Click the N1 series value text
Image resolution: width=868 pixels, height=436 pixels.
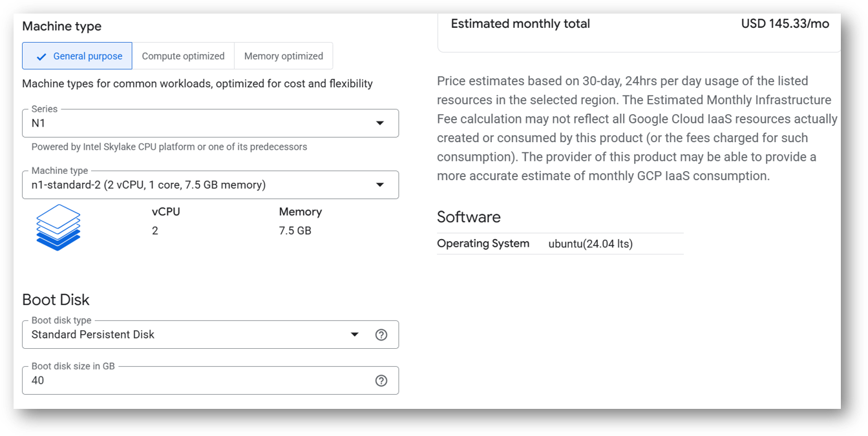tap(39, 123)
